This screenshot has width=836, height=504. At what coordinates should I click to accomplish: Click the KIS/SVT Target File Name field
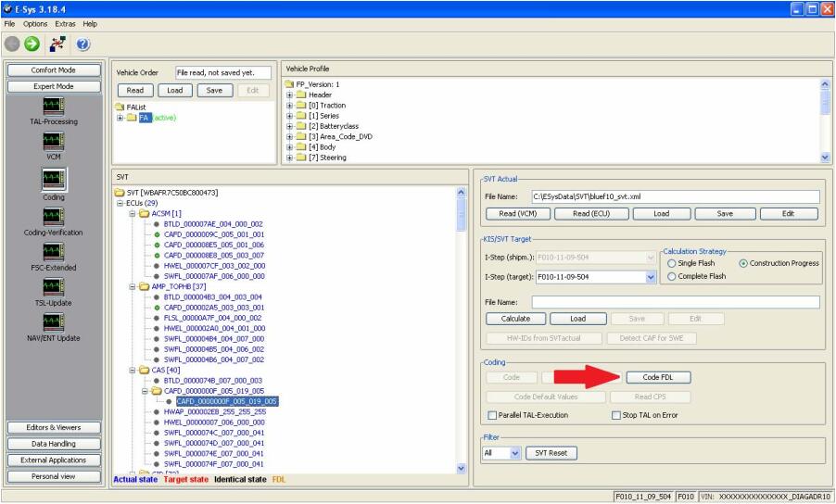click(676, 302)
